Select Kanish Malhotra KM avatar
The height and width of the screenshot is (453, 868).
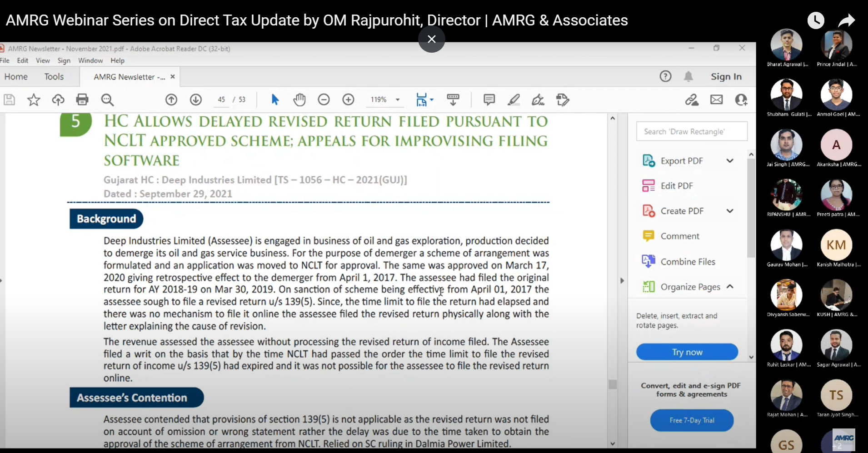point(836,245)
